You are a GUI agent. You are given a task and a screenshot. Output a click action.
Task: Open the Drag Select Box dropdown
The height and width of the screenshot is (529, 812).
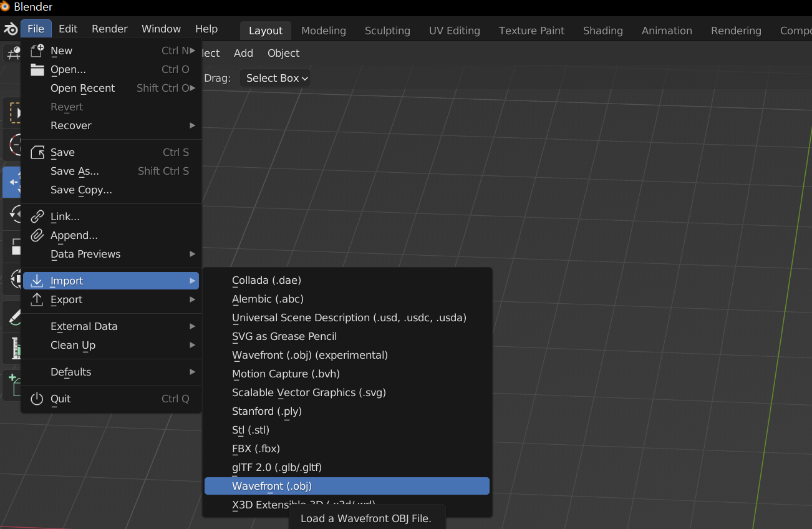(x=275, y=78)
